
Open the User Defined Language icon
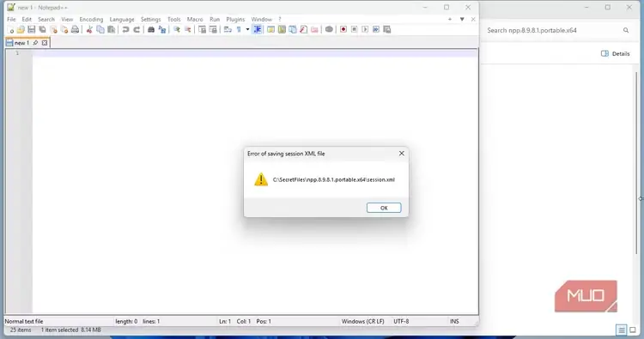(x=270, y=29)
